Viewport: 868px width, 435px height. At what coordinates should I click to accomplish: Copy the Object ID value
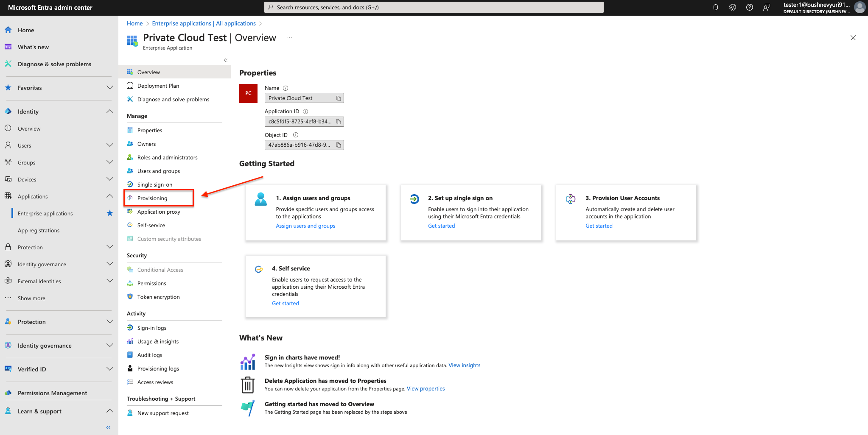(339, 145)
